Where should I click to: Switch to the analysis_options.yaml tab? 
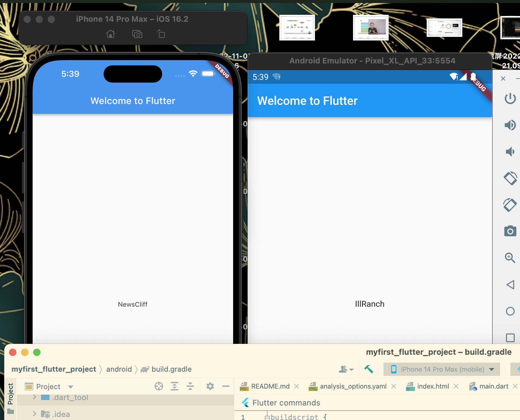[x=353, y=386]
